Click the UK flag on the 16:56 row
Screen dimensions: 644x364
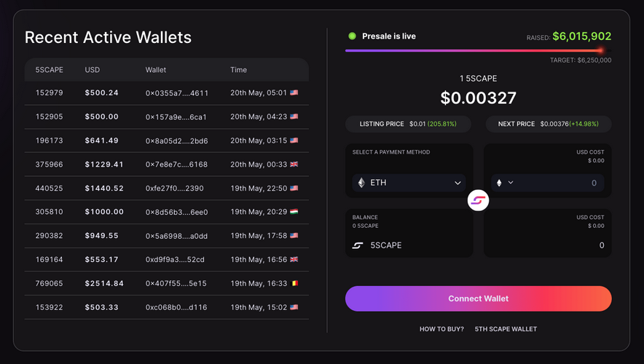click(294, 259)
